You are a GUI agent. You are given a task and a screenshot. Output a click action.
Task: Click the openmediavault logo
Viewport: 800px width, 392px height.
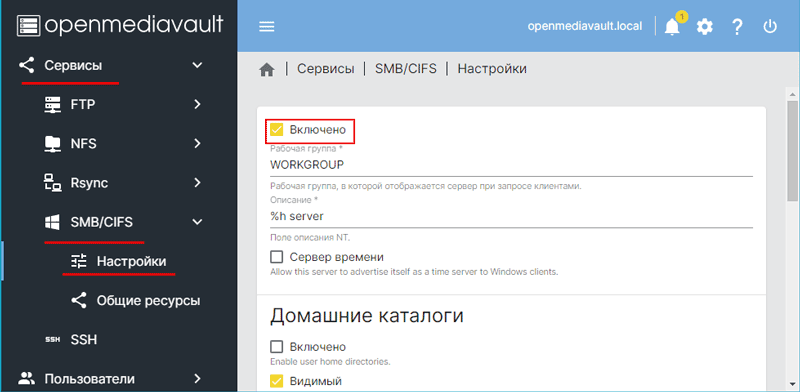120,25
